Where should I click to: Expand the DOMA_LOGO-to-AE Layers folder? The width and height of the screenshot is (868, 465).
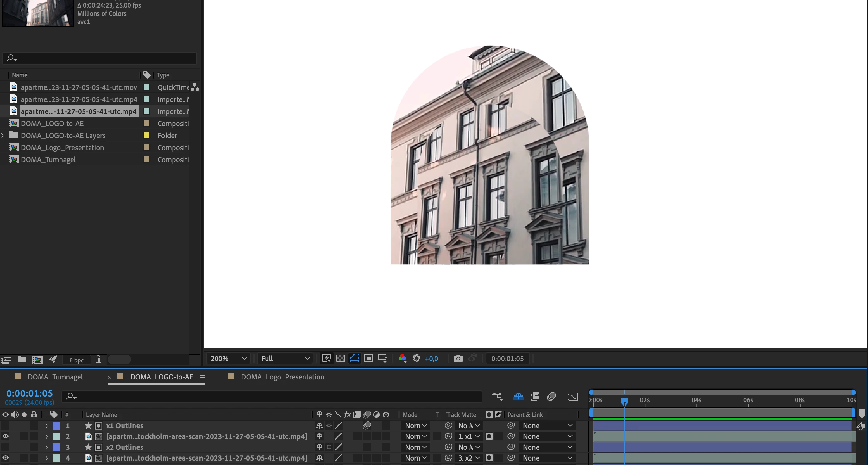coord(3,136)
